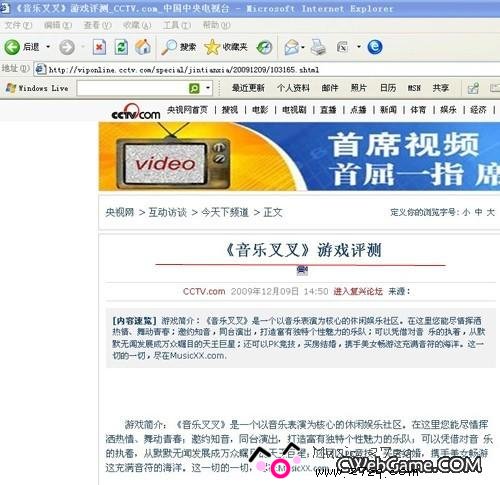Select the 中 font size option
The height and width of the screenshot is (485, 500).
pyautogui.click(x=478, y=212)
